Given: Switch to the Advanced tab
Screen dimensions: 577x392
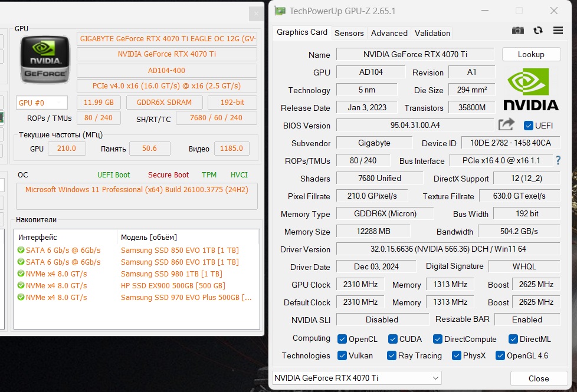Looking at the screenshot, I should pyautogui.click(x=389, y=33).
